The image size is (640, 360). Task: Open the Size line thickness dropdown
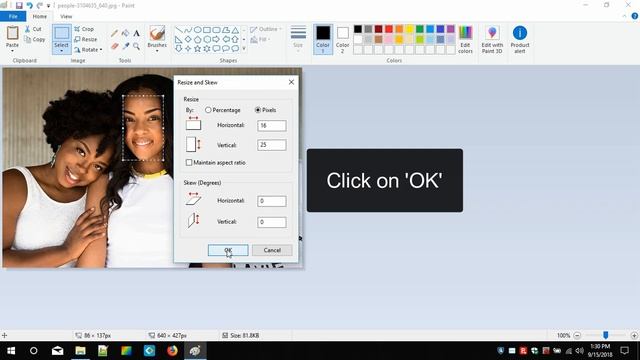(298, 39)
